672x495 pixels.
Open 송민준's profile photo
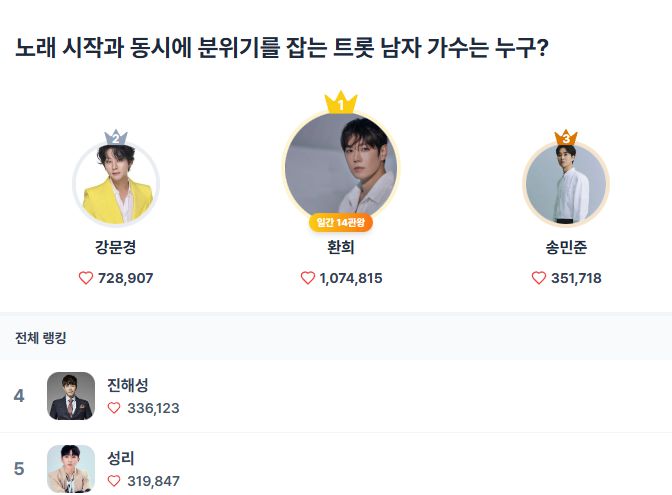tap(566, 184)
